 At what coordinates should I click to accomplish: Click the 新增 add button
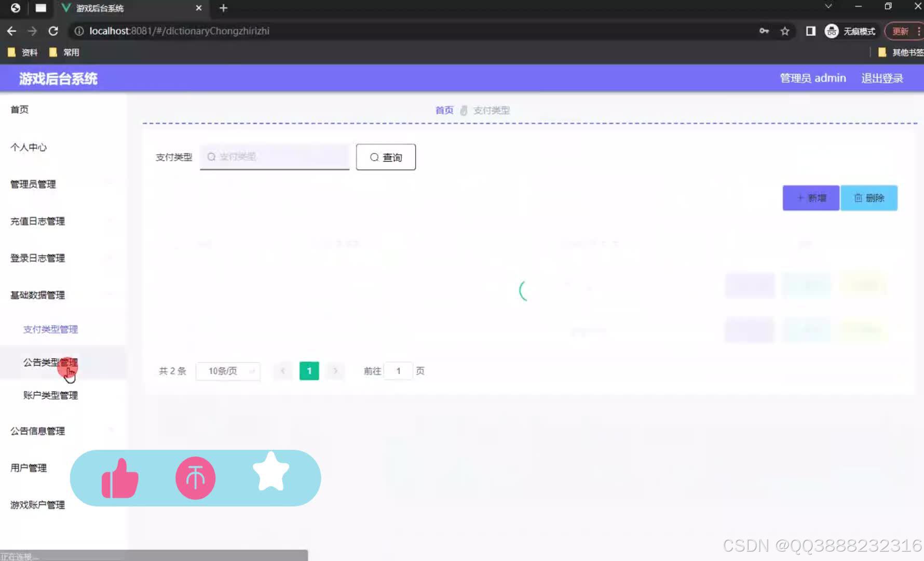(x=811, y=198)
